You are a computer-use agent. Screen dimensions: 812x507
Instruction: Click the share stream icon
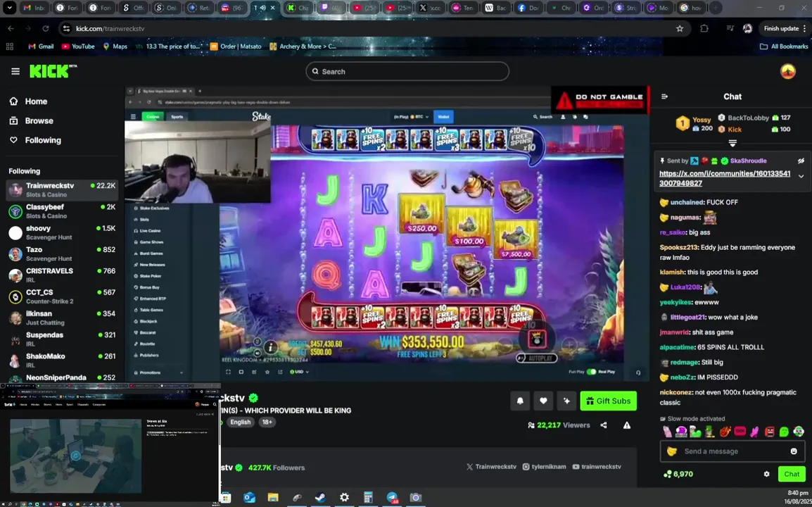tap(604, 425)
